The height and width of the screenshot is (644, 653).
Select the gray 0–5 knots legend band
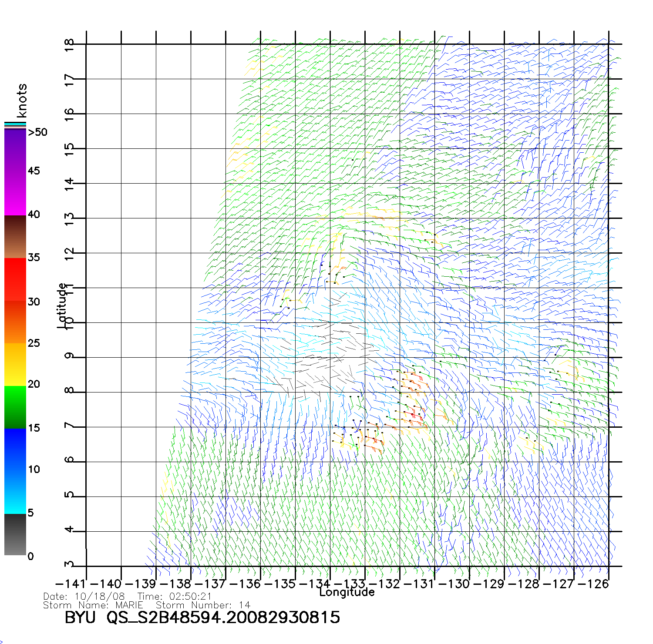pos(15,534)
